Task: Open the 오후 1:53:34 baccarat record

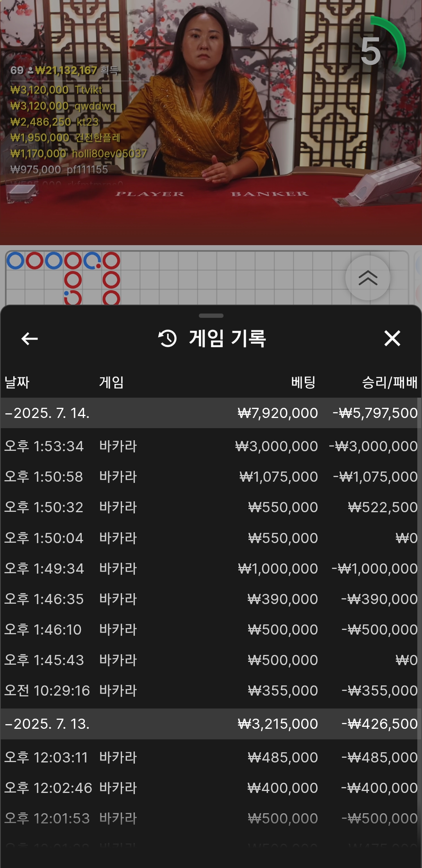Action: pyautogui.click(x=211, y=446)
